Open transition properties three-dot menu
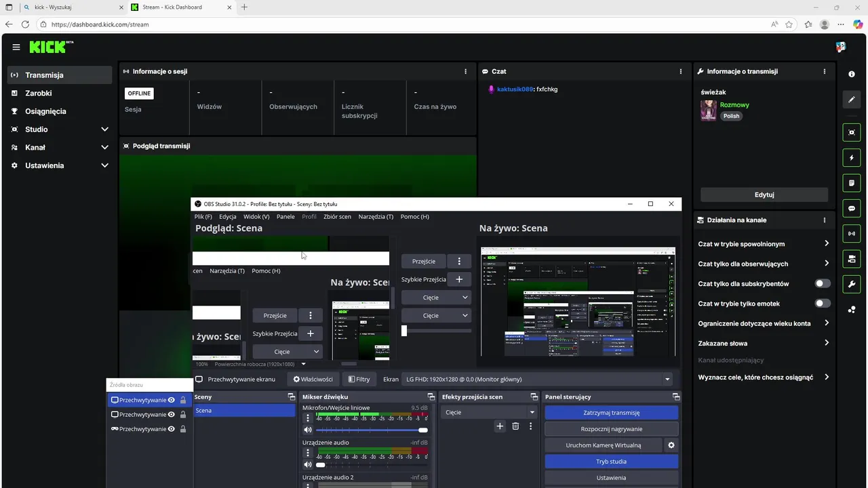 (530, 426)
